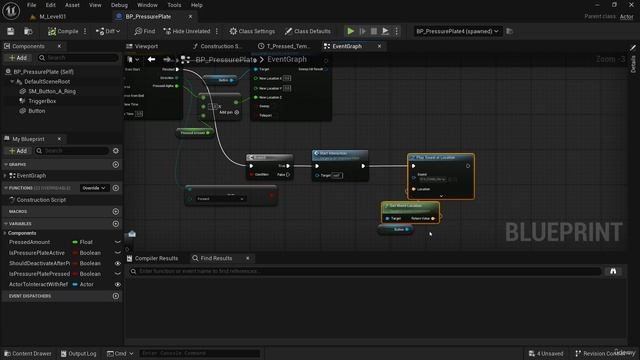Open the Diff dropdown
Image resolution: width=640 pixels, height=360 pixels.
tap(108, 31)
